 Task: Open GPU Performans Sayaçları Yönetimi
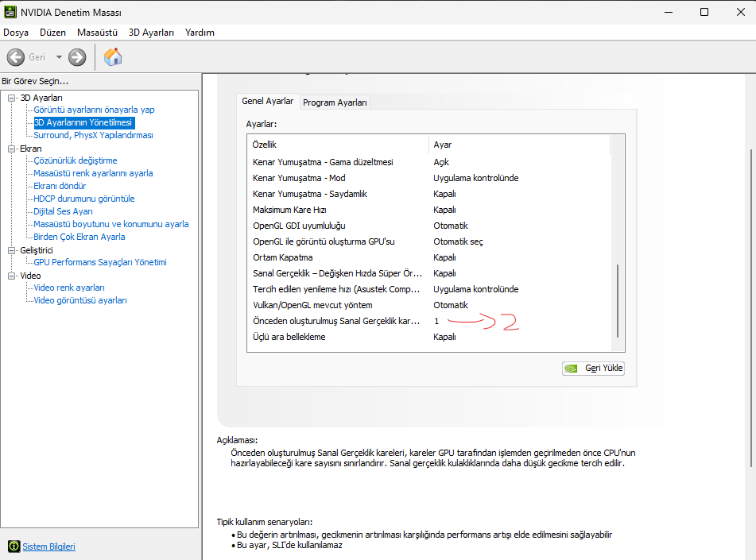click(100, 262)
